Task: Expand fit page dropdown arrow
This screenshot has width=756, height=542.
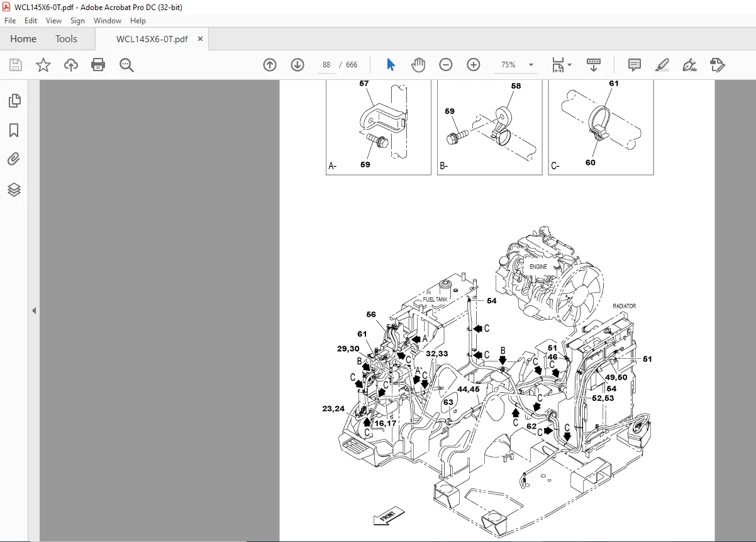Action: tap(569, 65)
